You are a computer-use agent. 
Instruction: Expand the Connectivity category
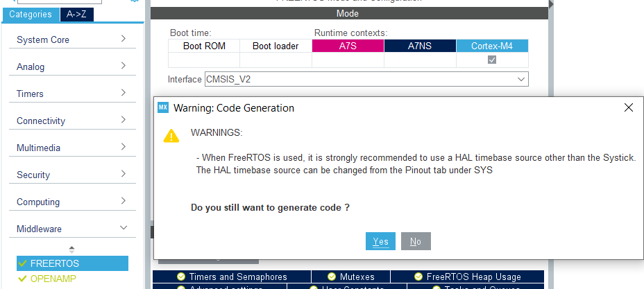(72, 121)
